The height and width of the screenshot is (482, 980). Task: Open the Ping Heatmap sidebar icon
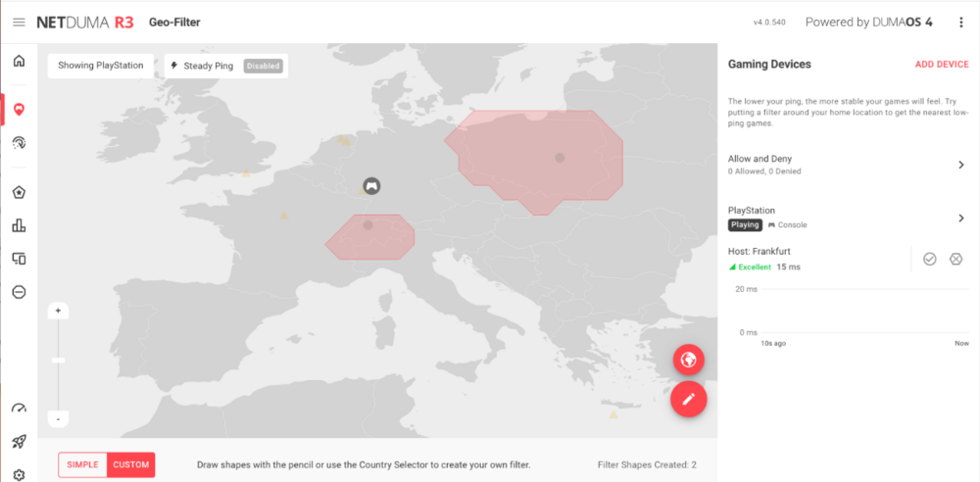click(x=19, y=143)
